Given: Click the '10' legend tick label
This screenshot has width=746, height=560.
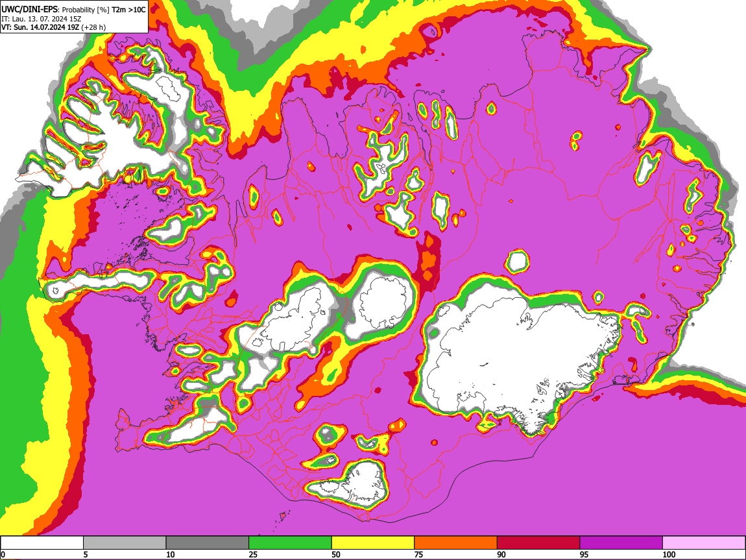Looking at the screenshot, I should [171, 554].
